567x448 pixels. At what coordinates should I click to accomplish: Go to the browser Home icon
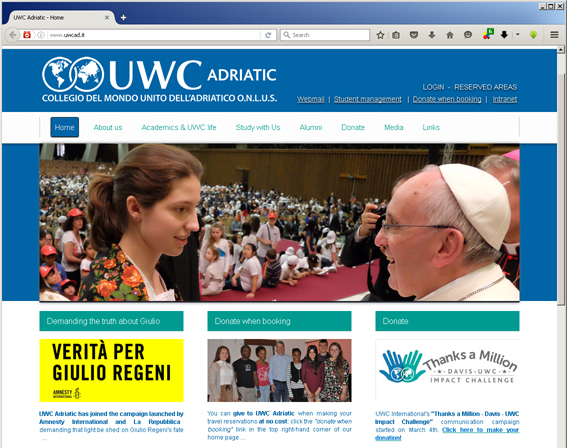click(x=450, y=35)
